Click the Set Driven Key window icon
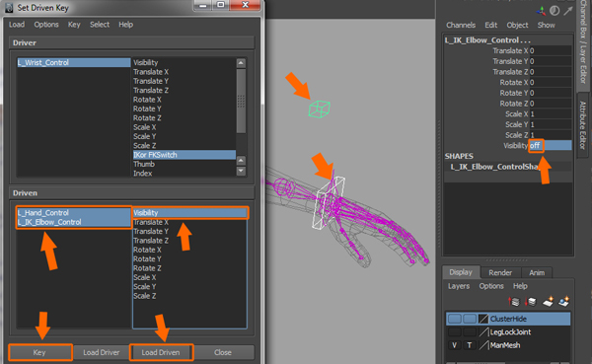 click(9, 8)
